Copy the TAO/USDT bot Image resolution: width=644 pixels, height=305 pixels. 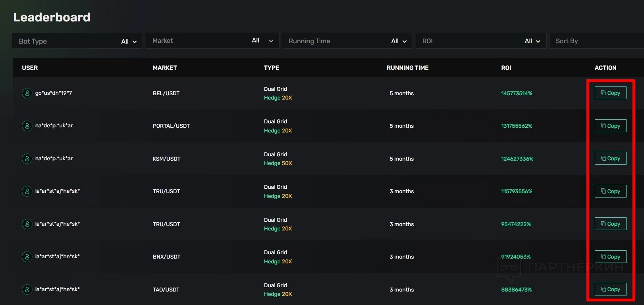(x=610, y=290)
